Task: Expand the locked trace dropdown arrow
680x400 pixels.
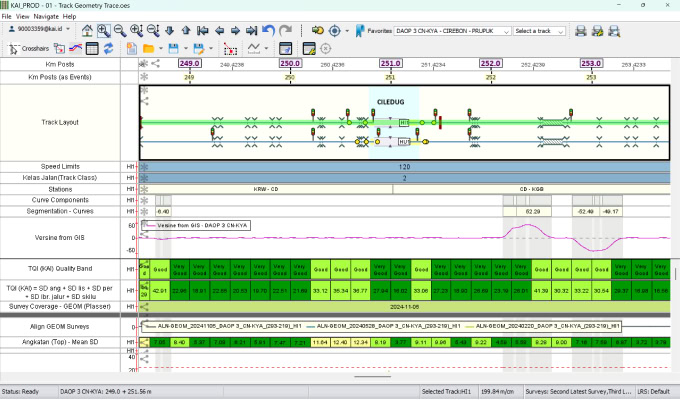Action: tap(266, 49)
